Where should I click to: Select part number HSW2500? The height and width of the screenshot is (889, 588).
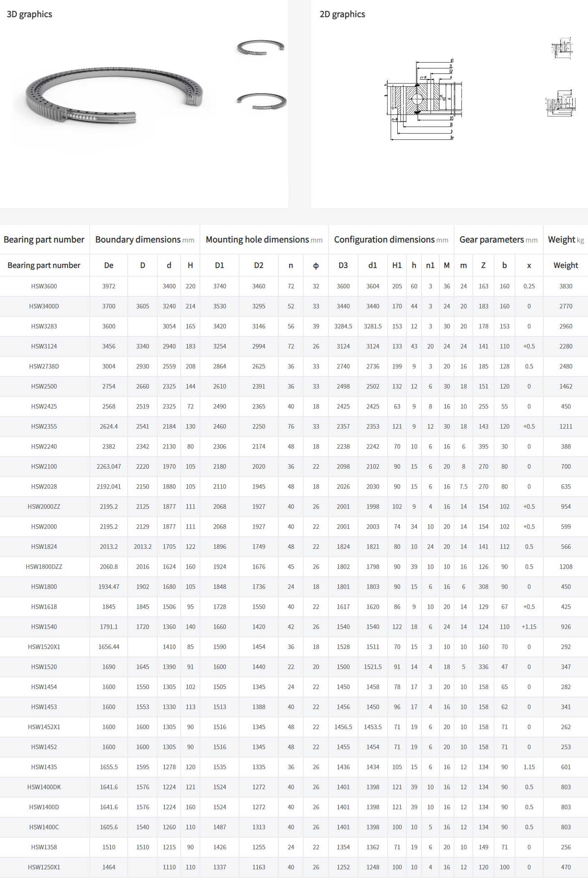pos(44,386)
